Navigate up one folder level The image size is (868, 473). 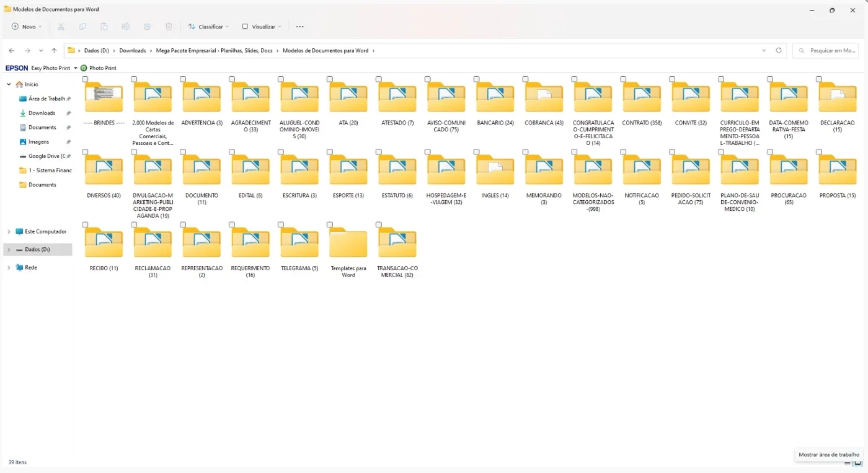54,51
